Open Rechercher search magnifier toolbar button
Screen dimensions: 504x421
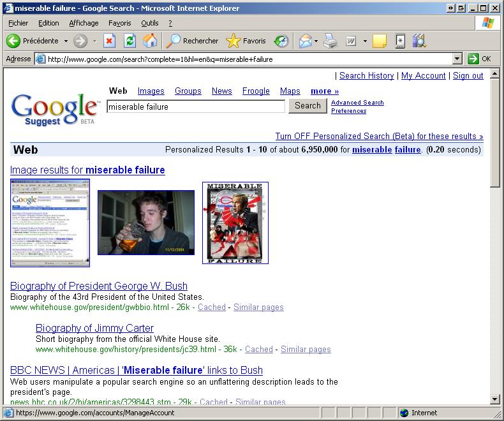pos(192,41)
